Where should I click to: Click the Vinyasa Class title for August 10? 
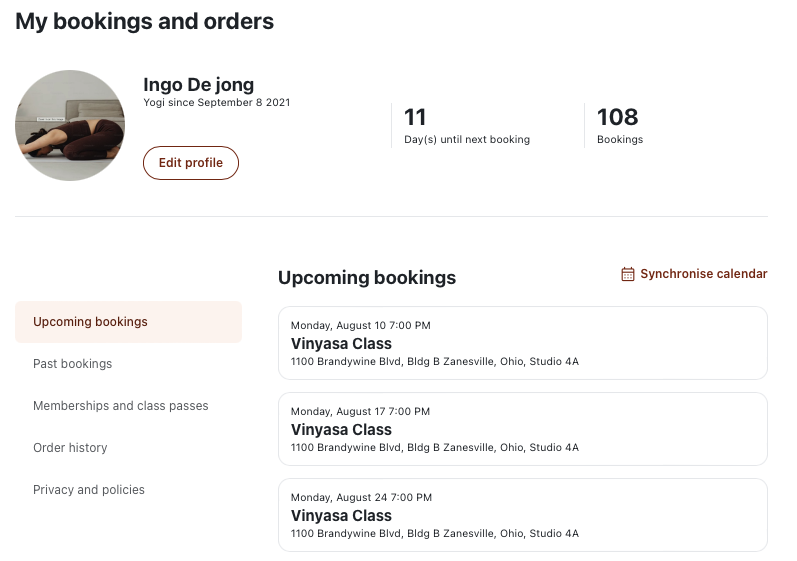click(341, 344)
